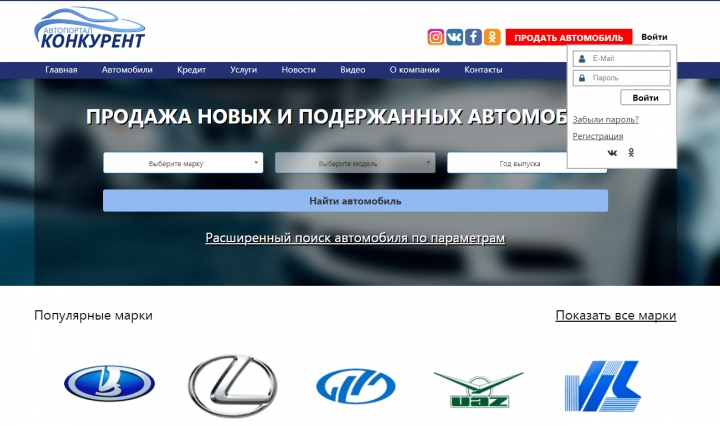The height and width of the screenshot is (426, 720).
Task: Open the Новости menu item
Action: click(298, 70)
